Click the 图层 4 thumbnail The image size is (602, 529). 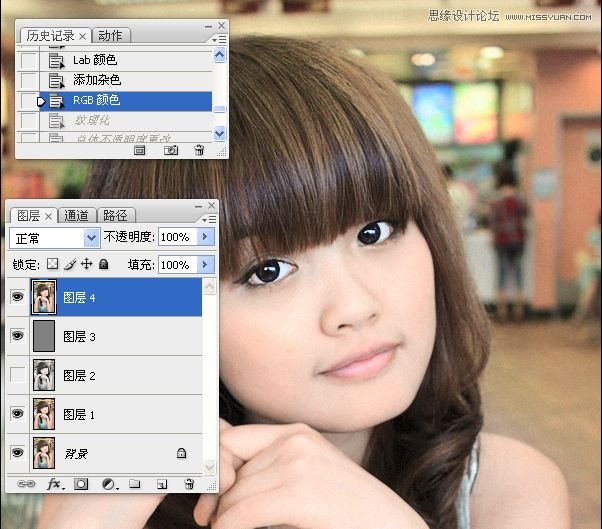click(44, 297)
